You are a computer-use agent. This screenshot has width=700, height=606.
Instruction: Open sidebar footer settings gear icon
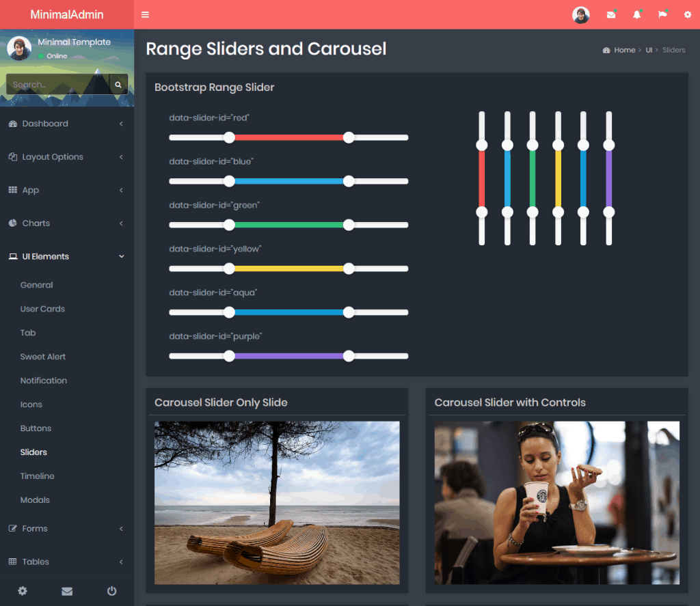[23, 591]
